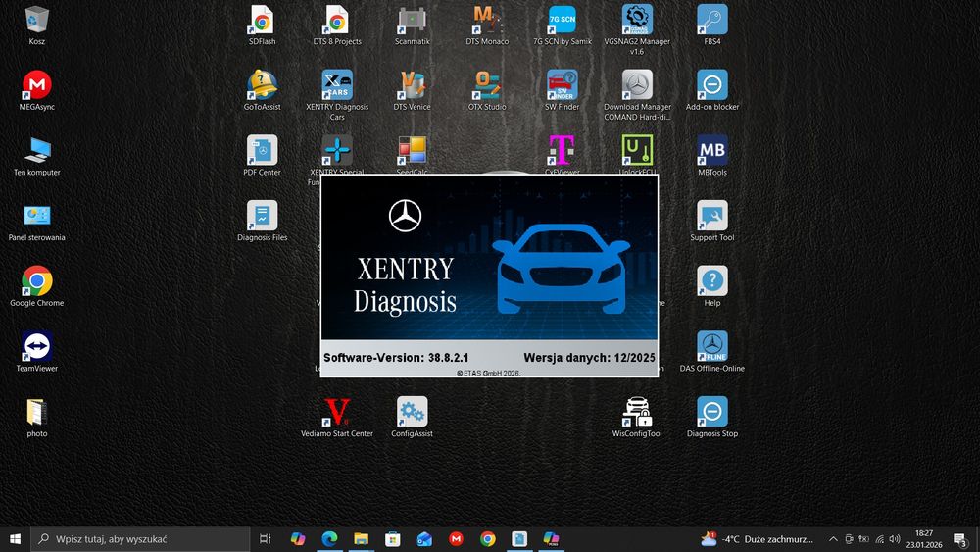Open the Mail app from taskbar
This screenshot has height=552, width=980.
pyautogui.click(x=424, y=539)
